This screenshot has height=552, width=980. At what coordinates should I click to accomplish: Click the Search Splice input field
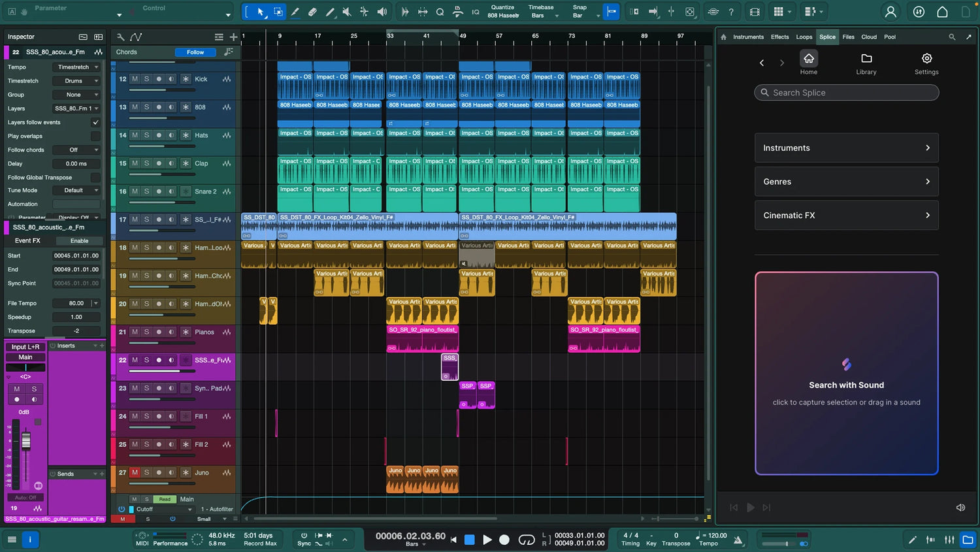point(846,93)
